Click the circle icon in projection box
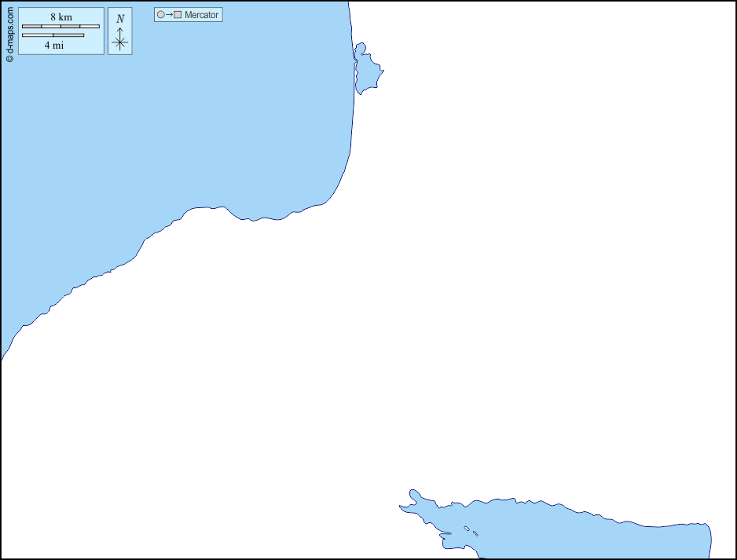 [x=160, y=15]
